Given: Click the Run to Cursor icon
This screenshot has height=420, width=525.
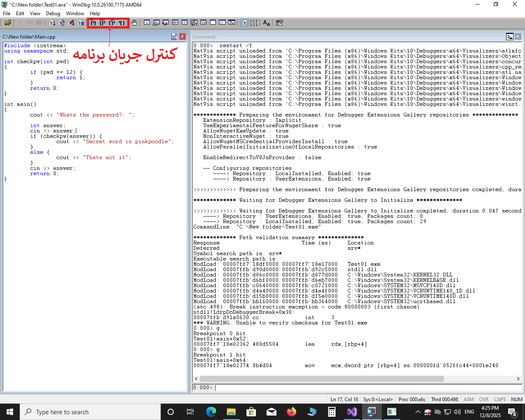Looking at the screenshot, I should pos(122,23).
